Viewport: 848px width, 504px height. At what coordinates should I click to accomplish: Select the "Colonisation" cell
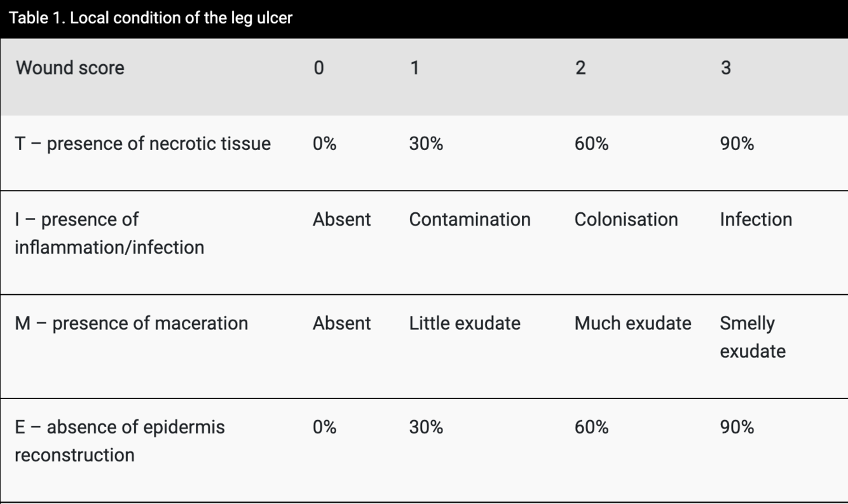626,219
